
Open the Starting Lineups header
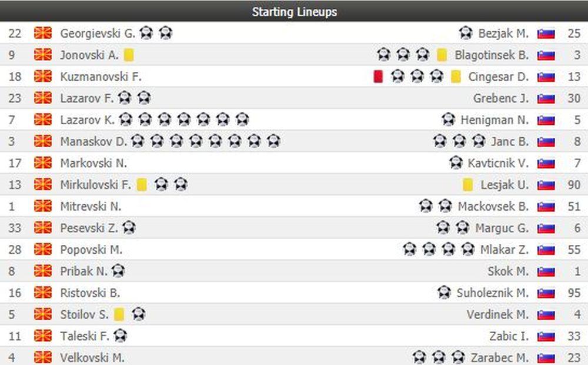click(x=294, y=11)
